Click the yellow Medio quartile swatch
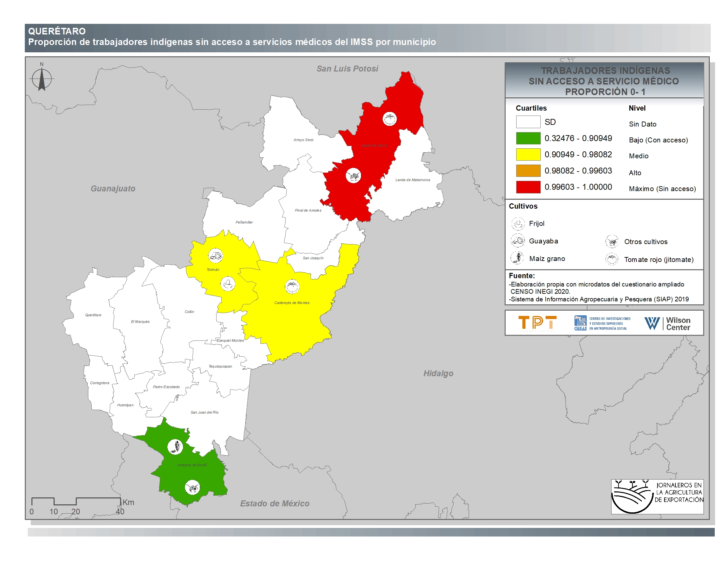The height and width of the screenshot is (563, 728). pos(528,154)
